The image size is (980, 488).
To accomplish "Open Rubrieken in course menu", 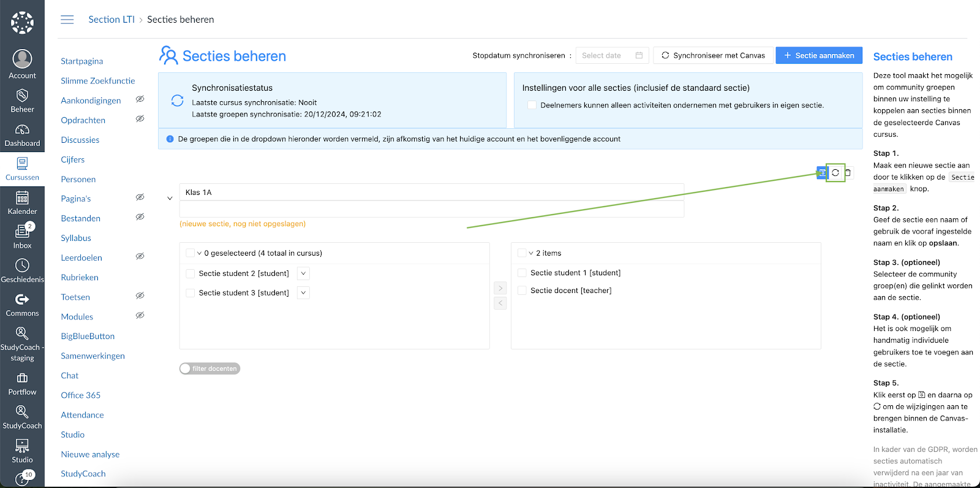I will pos(80,277).
